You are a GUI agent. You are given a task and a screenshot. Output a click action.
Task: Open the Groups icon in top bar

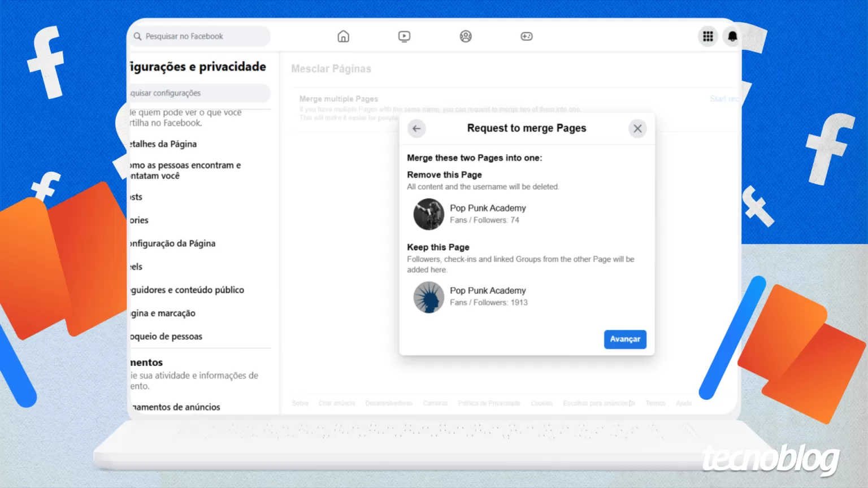466,36
